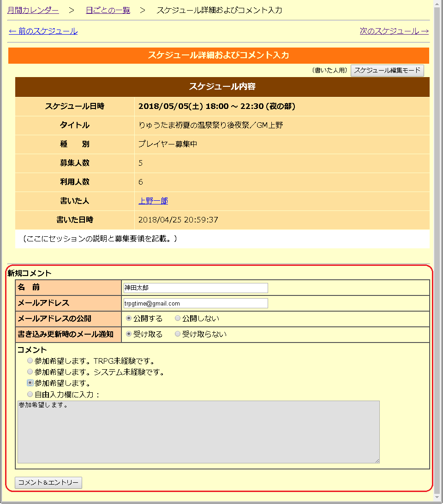Select 公開しない radio button
This screenshot has width=443, height=504.
tap(178, 318)
